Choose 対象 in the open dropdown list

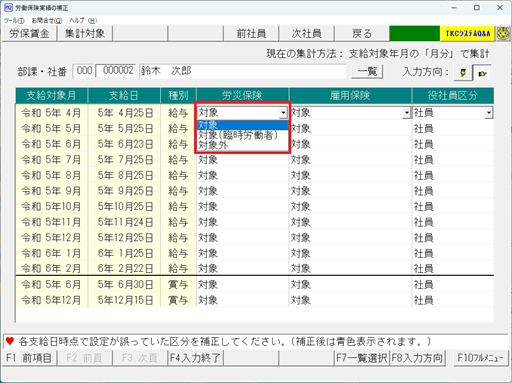[242, 125]
